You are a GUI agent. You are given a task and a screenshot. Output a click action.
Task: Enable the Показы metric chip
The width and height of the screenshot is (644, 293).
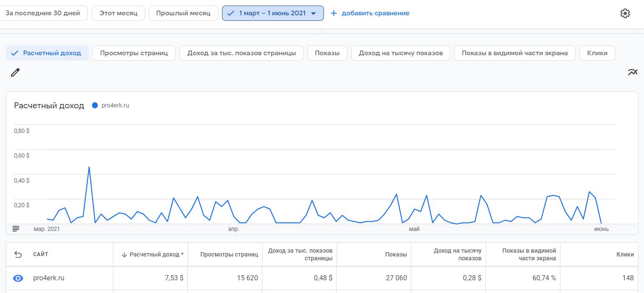click(x=327, y=53)
